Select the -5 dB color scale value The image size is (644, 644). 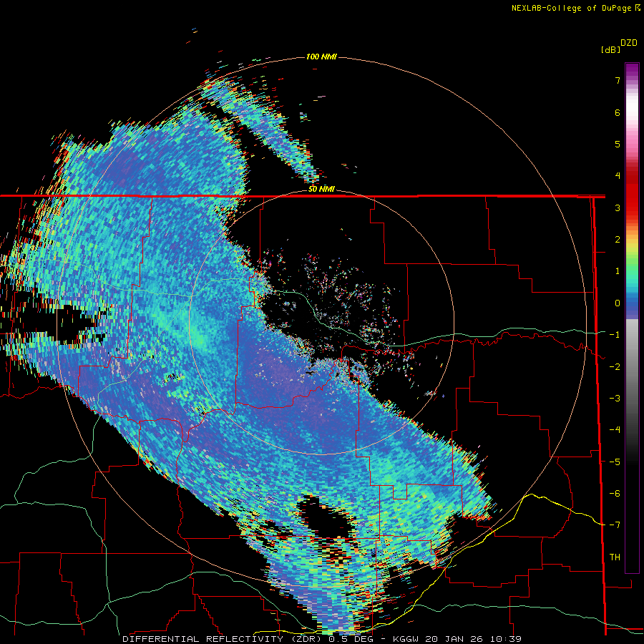pyautogui.click(x=615, y=462)
